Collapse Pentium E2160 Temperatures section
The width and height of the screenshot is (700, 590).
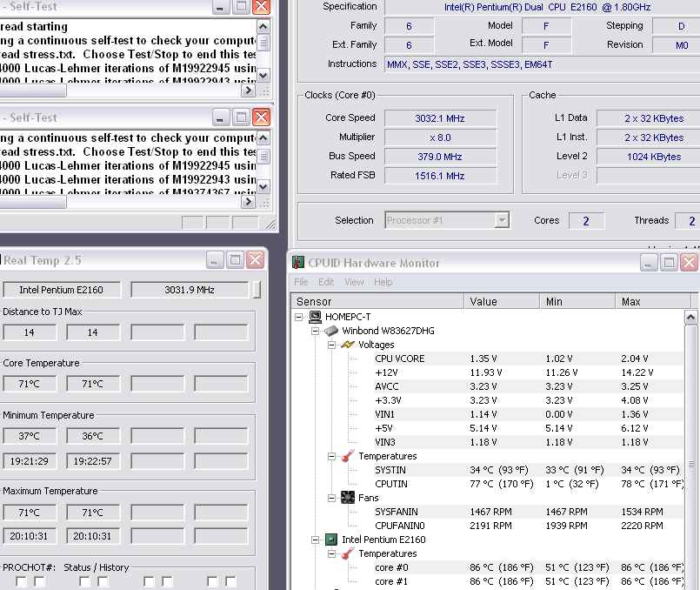[331, 553]
